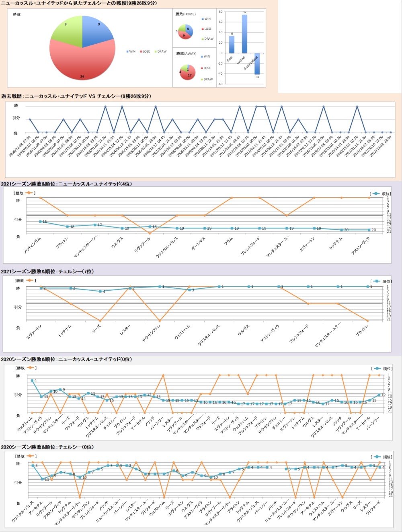Click the UnGoal bar with value 74
This screenshot has height=532, width=402.
[244, 34]
